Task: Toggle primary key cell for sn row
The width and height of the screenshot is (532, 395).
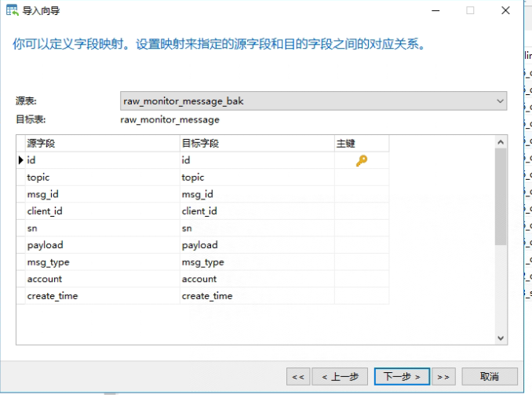Action: click(x=361, y=229)
